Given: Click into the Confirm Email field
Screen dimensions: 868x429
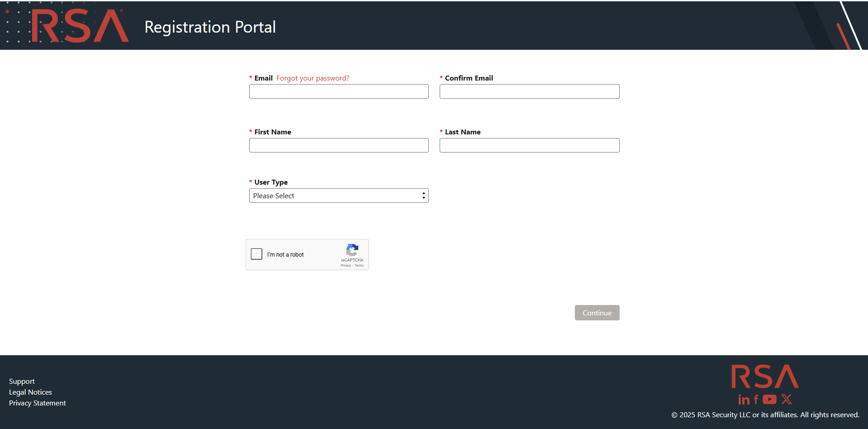Looking at the screenshot, I should point(529,91).
